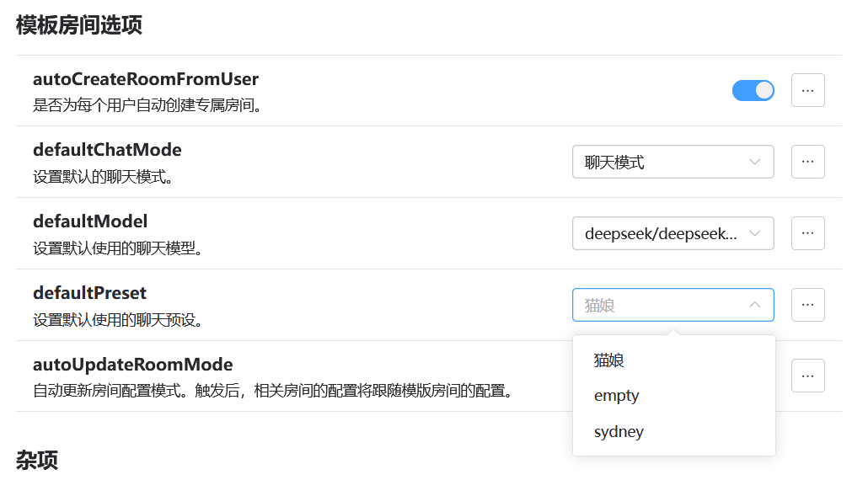868x480 pixels.
Task: Click the ellipsis button beside defaultChatMode
Action: click(x=807, y=162)
